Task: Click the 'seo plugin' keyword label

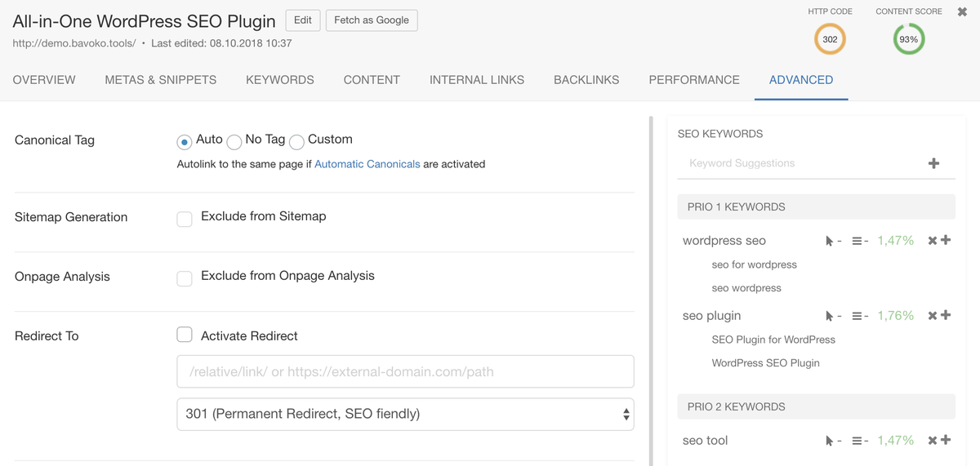Action: pos(712,316)
